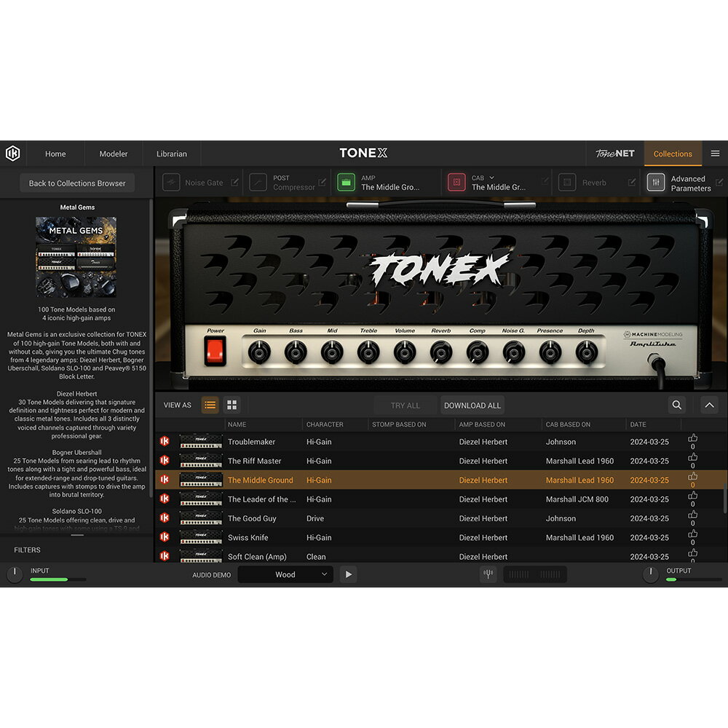This screenshot has height=728, width=728.
Task: Sort list by NAME column header
Action: tap(237, 424)
